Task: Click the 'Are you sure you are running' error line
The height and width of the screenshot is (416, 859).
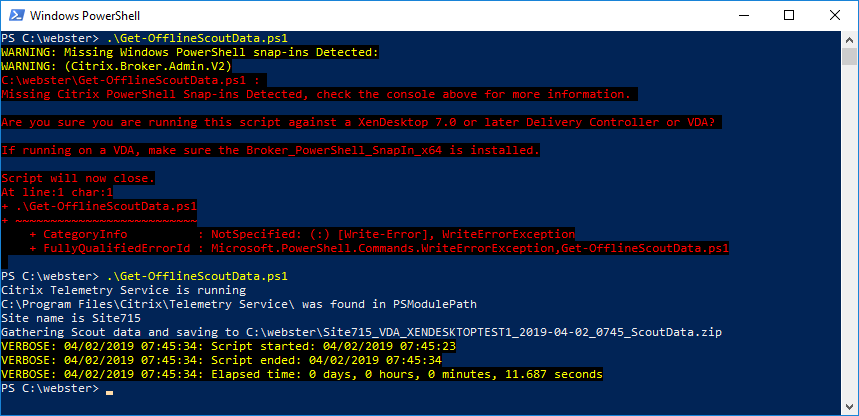Action: [x=362, y=121]
